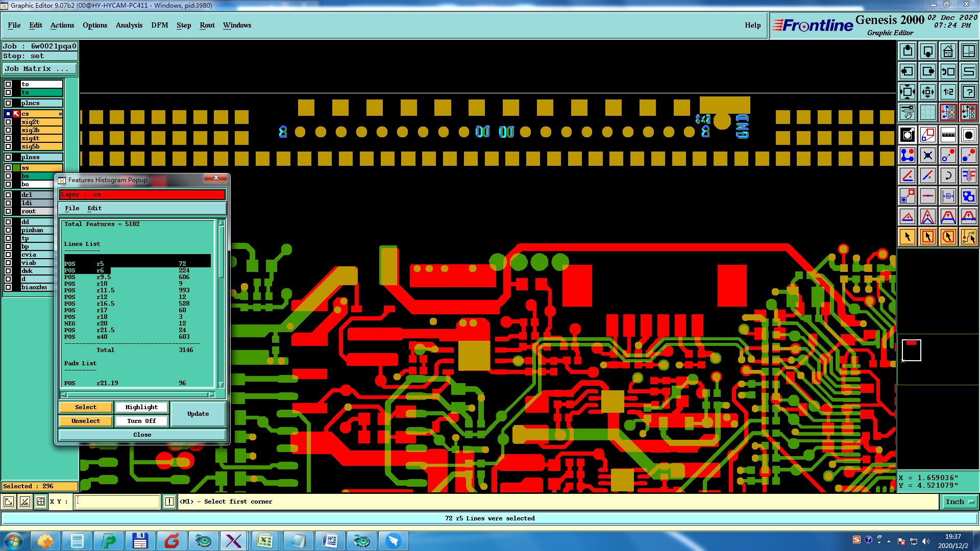Click histogram scrollbar down arrow
Screen dimensions: 980x551
[x=221, y=385]
